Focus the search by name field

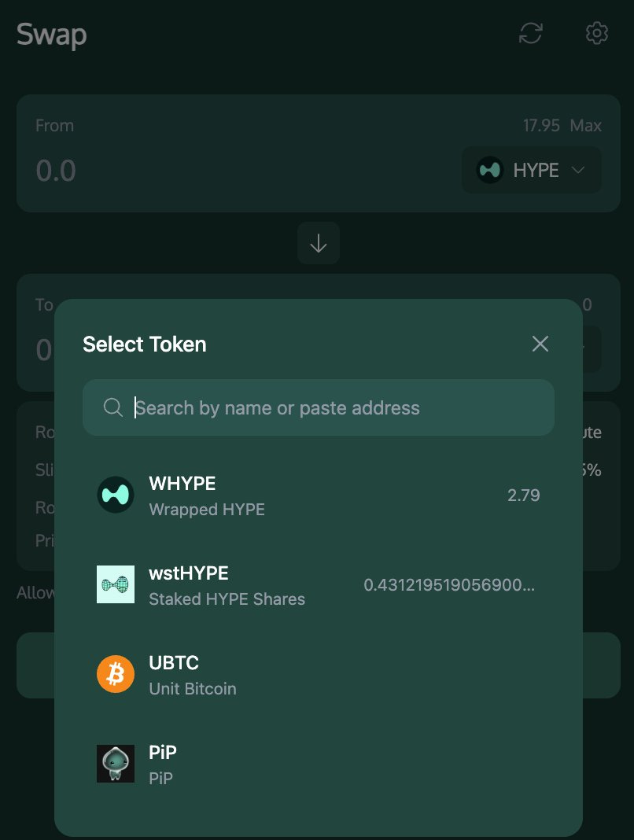[x=319, y=407]
